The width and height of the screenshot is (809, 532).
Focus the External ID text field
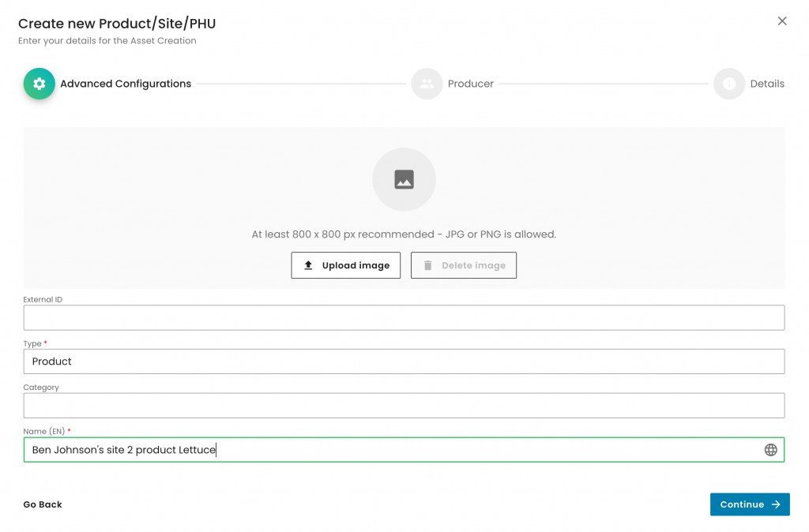[404, 317]
